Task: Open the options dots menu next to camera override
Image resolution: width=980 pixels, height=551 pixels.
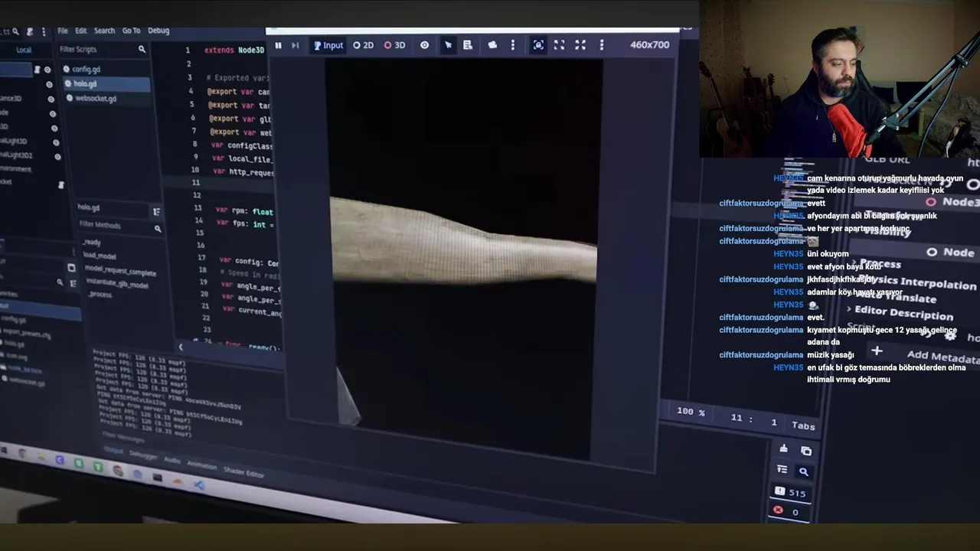Action: tap(512, 45)
